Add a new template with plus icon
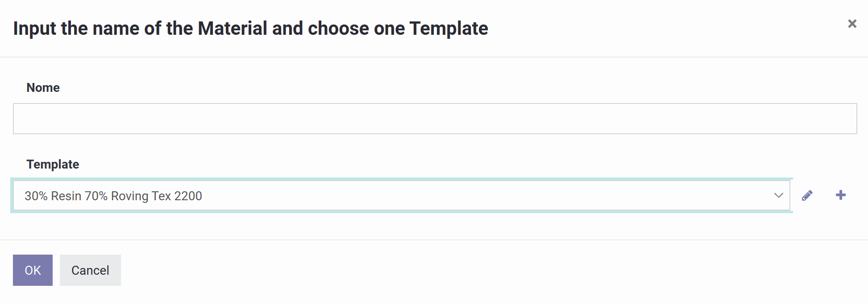The height and width of the screenshot is (305, 868). click(841, 195)
